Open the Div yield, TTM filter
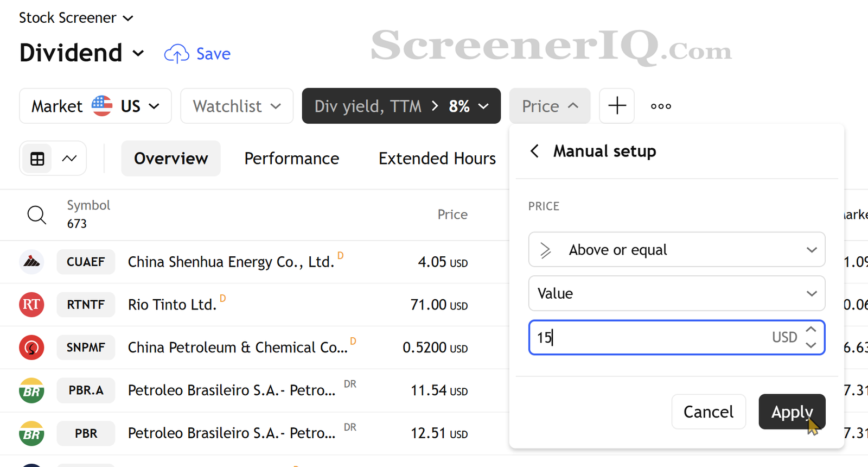 coord(401,106)
